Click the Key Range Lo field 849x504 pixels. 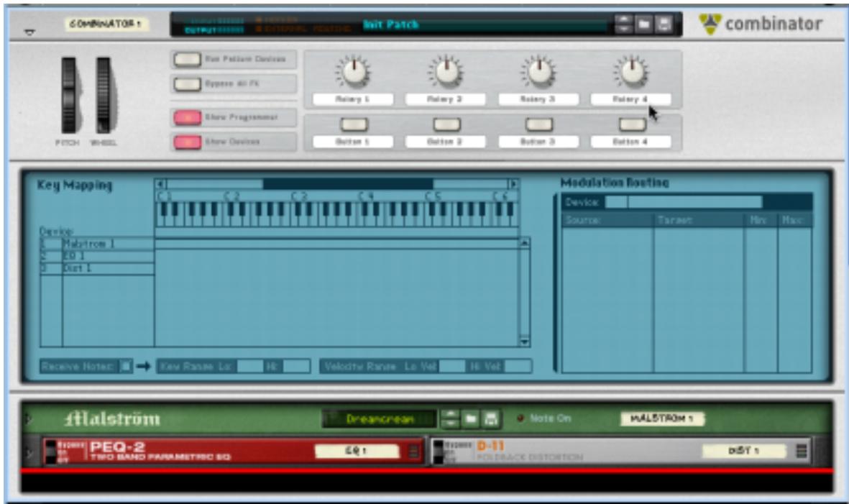tap(249, 367)
